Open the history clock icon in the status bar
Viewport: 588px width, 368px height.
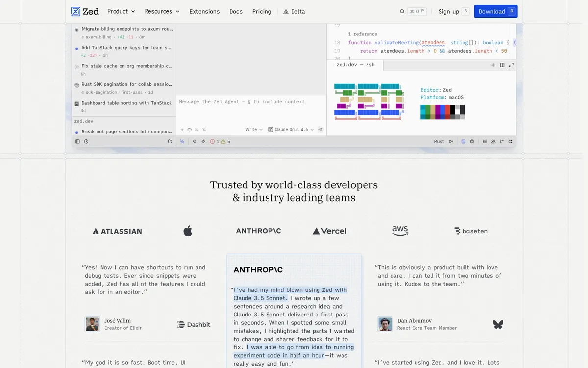pyautogui.click(x=86, y=141)
